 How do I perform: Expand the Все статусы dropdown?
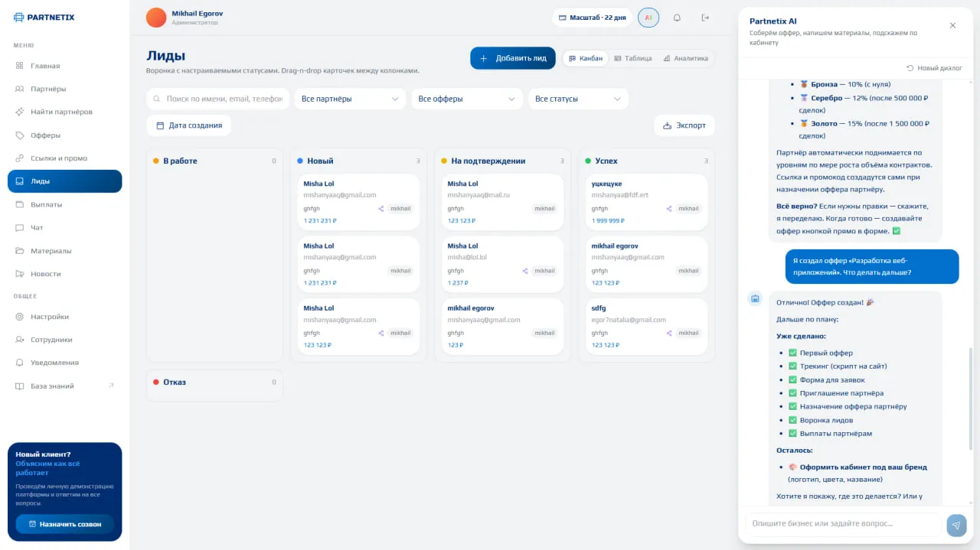(578, 99)
